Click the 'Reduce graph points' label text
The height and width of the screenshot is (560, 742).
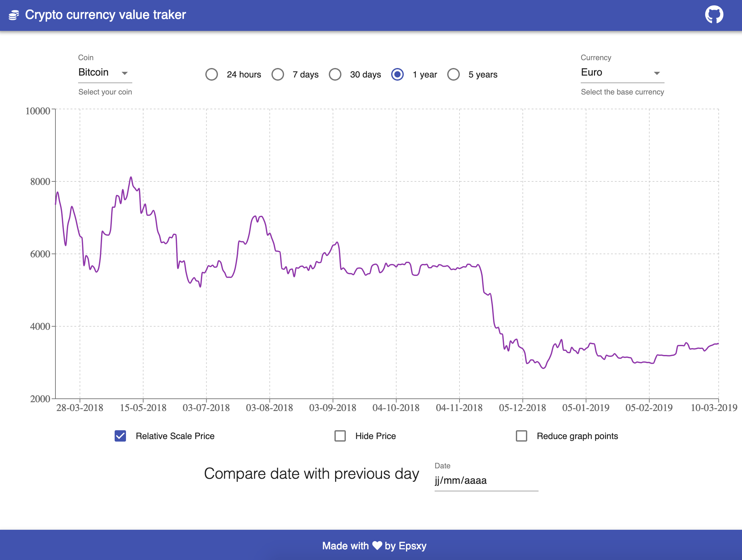point(577,436)
